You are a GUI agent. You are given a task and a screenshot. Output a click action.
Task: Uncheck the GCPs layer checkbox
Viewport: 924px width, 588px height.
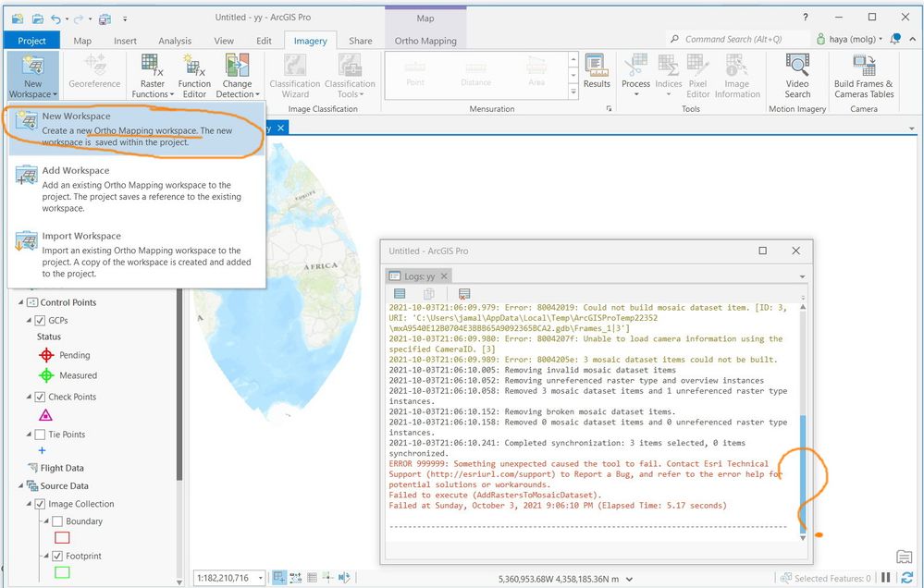40,321
